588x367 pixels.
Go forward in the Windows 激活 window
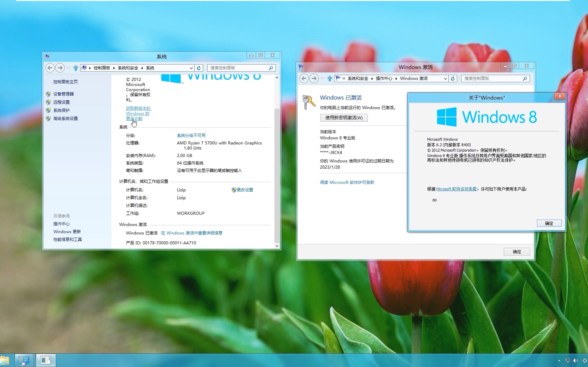314,78
